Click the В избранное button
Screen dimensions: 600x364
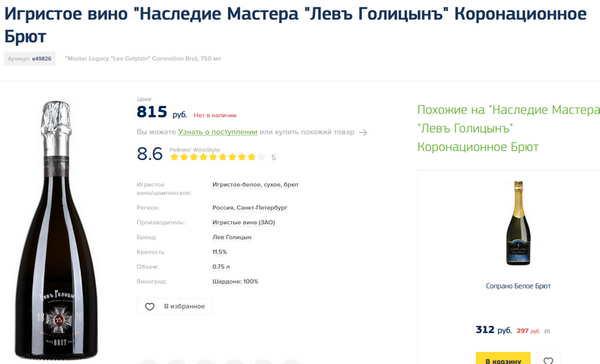(x=174, y=307)
